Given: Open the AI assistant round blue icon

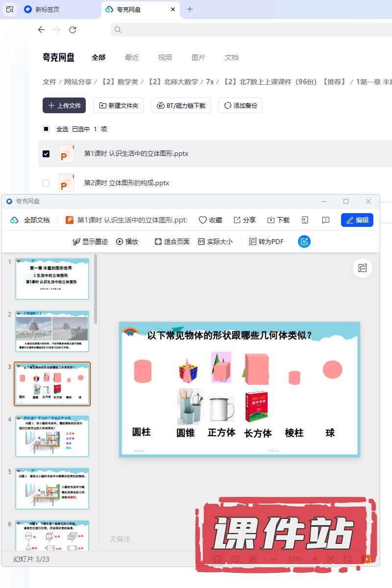Looking at the screenshot, I should [x=304, y=242].
